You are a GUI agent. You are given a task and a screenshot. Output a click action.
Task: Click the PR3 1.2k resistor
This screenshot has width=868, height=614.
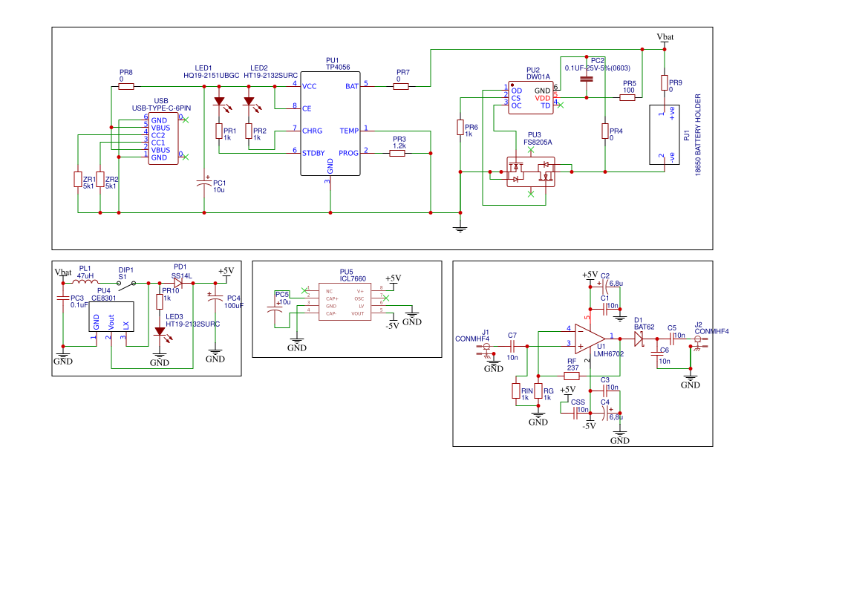[398, 154]
